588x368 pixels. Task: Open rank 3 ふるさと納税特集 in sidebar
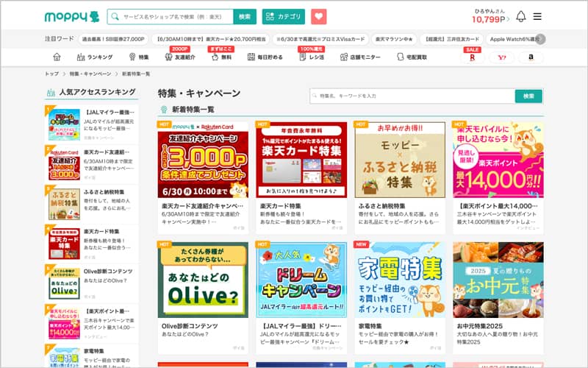pos(91,204)
